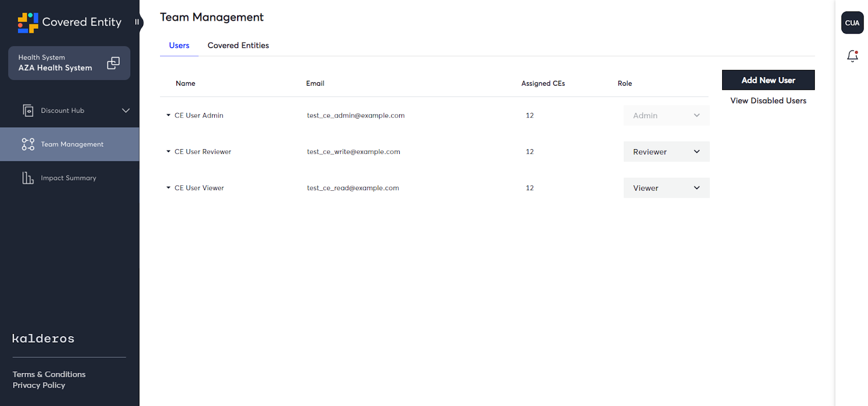
Task: Open Team Management in the sidebar
Action: click(x=69, y=144)
